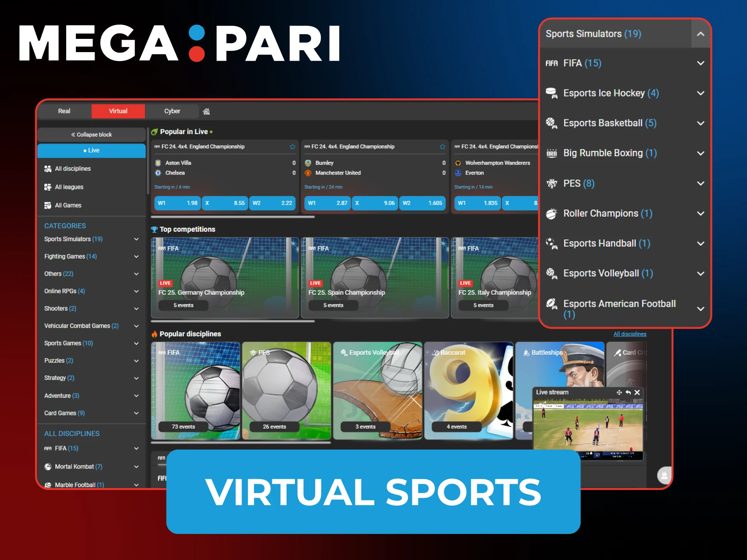This screenshot has height=560, width=747.
Task: Select the All disciplines icon in the sidebar
Action: point(48,168)
